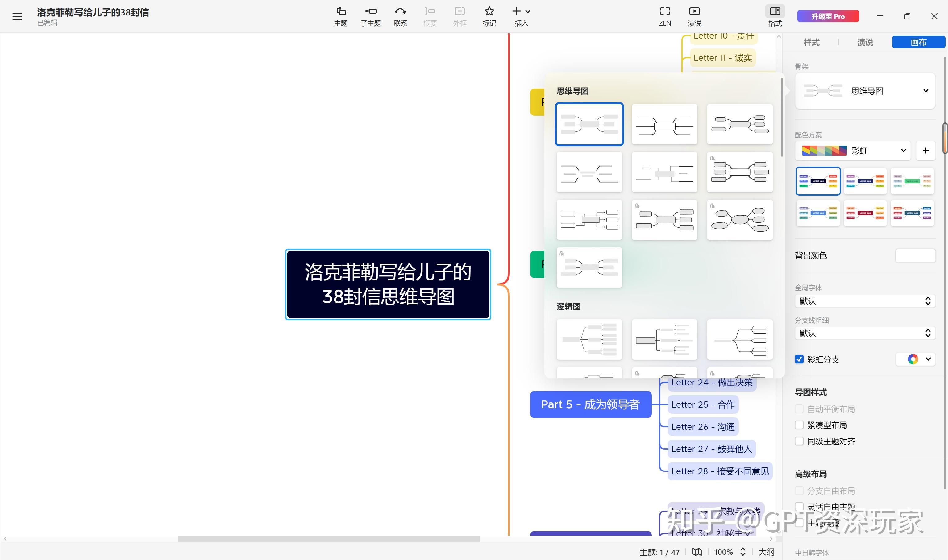
Task: Uncheck the 彩虹分支 checkbox
Action: point(799,359)
